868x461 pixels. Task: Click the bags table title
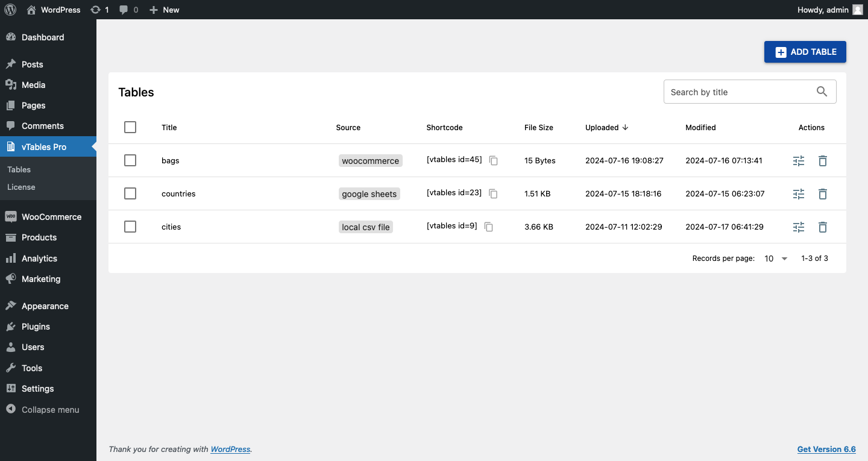click(171, 161)
